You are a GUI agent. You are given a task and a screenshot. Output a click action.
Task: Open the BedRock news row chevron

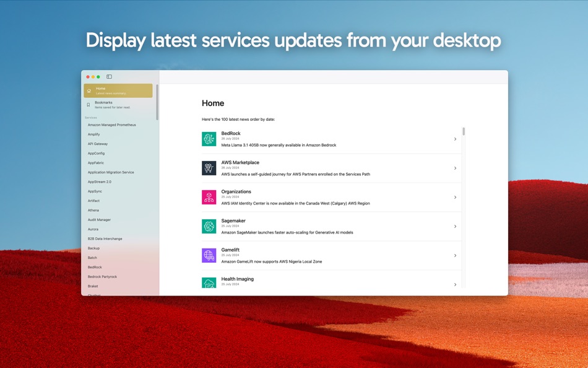(x=456, y=139)
